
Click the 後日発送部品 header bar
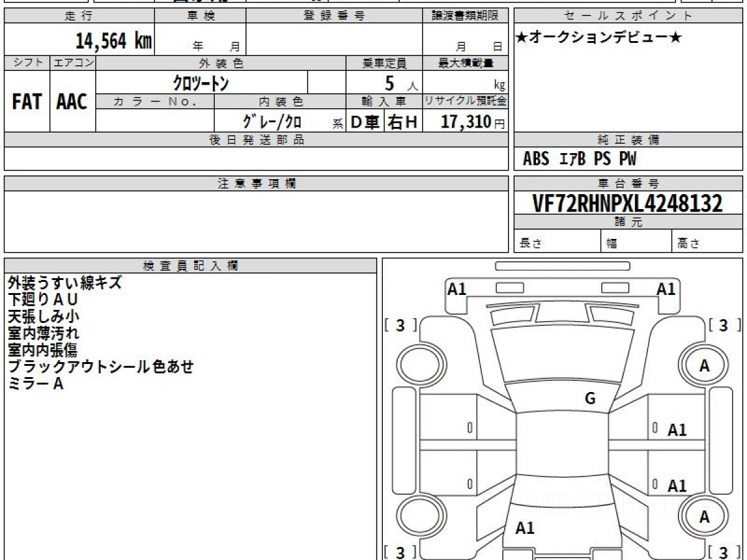(256, 140)
